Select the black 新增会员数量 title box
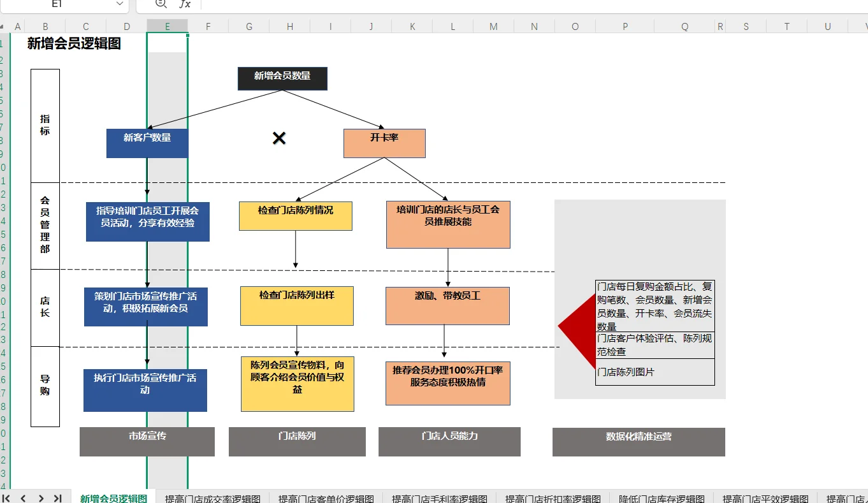 (x=282, y=78)
